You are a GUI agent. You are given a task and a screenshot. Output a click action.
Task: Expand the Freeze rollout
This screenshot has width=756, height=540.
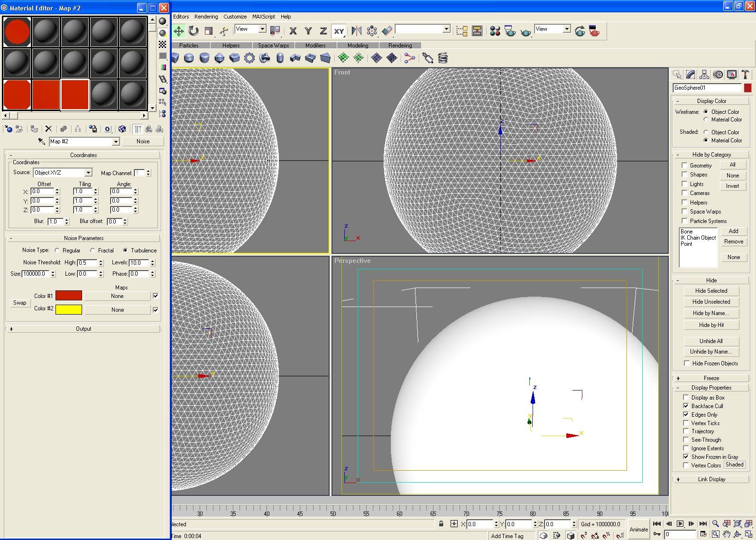click(711, 378)
